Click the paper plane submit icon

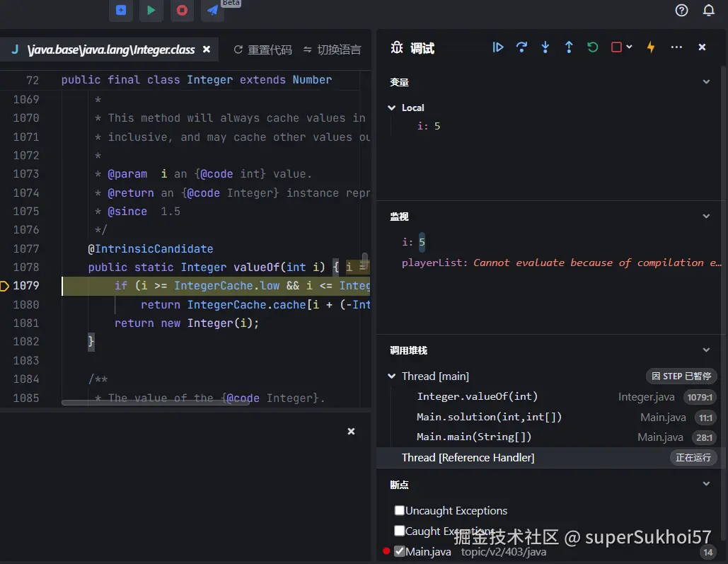click(213, 10)
